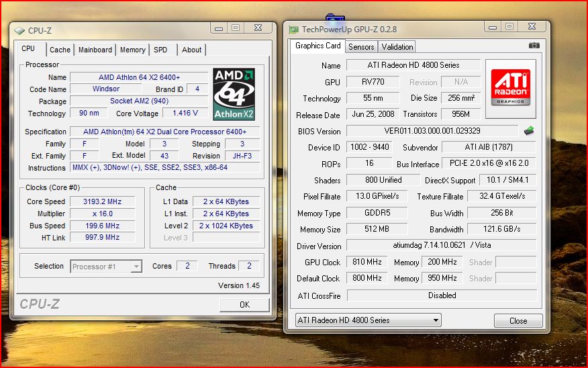Viewport: 588px width, 368px height.
Task: Click the Technology value 90 nm in CPU-Z
Action: [89, 113]
